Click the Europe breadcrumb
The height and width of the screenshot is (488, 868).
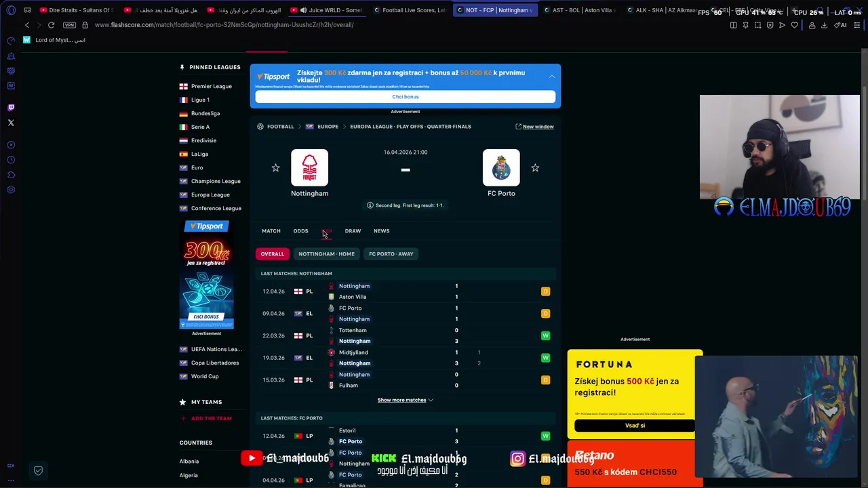tap(328, 127)
